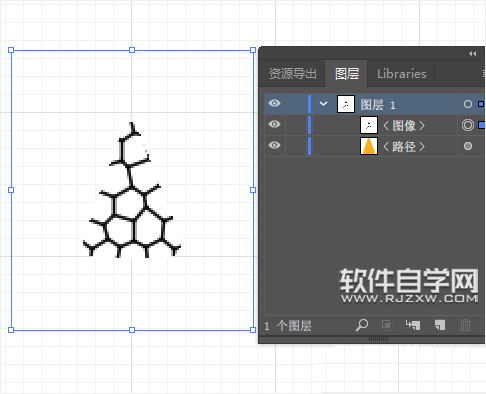Click blue selection square beside 图层 1
Viewport: 486px width, 394px height.
[481, 104]
